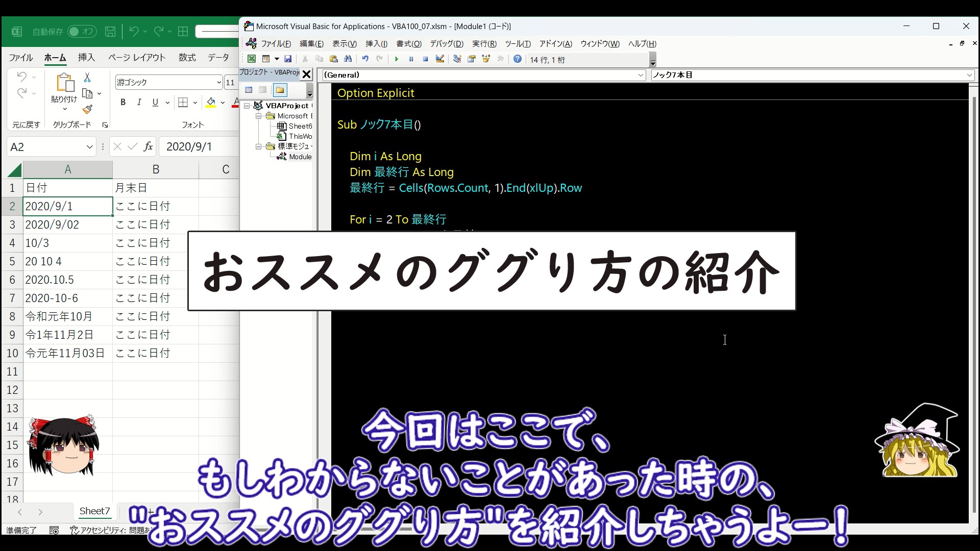
Task: Open the Object Browser icon
Action: (486, 59)
